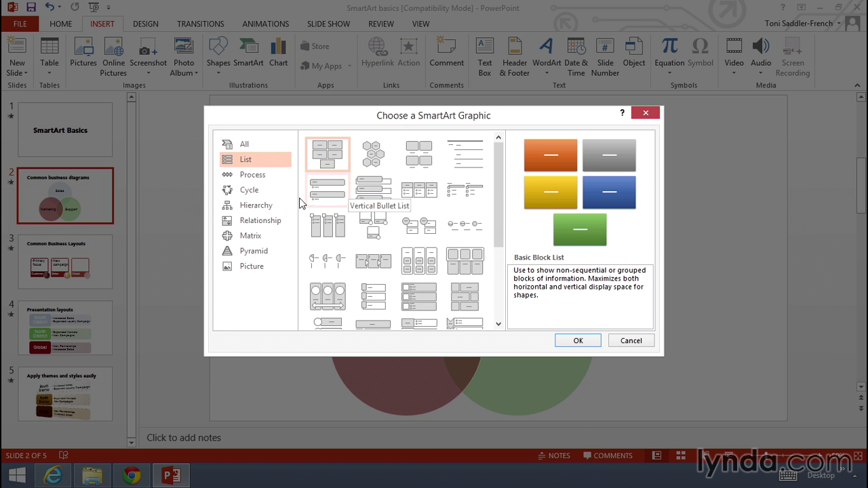Click Cancel in the SmartArt dialog
This screenshot has width=868, height=488.
pyautogui.click(x=631, y=340)
